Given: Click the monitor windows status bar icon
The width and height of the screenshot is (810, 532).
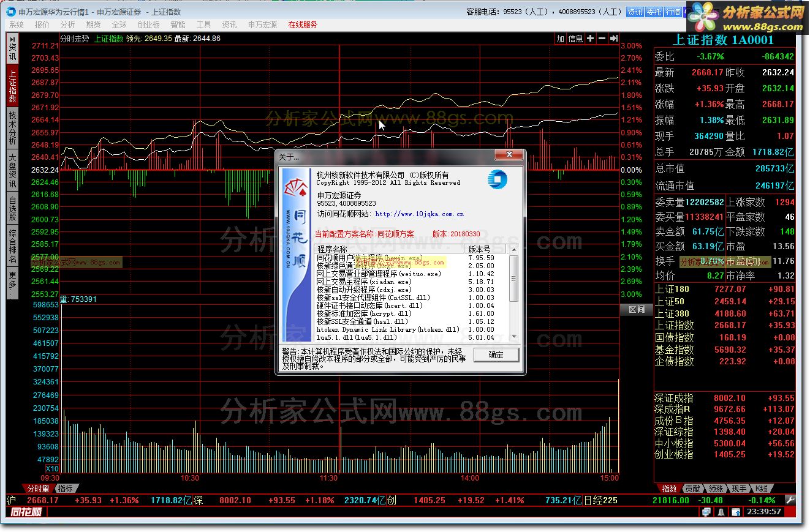Looking at the screenshot, I should pyautogui.click(x=706, y=512).
